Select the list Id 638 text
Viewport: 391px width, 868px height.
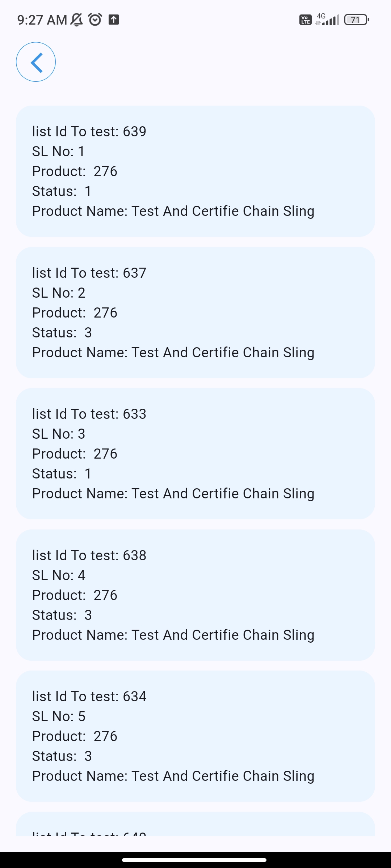[x=89, y=556]
